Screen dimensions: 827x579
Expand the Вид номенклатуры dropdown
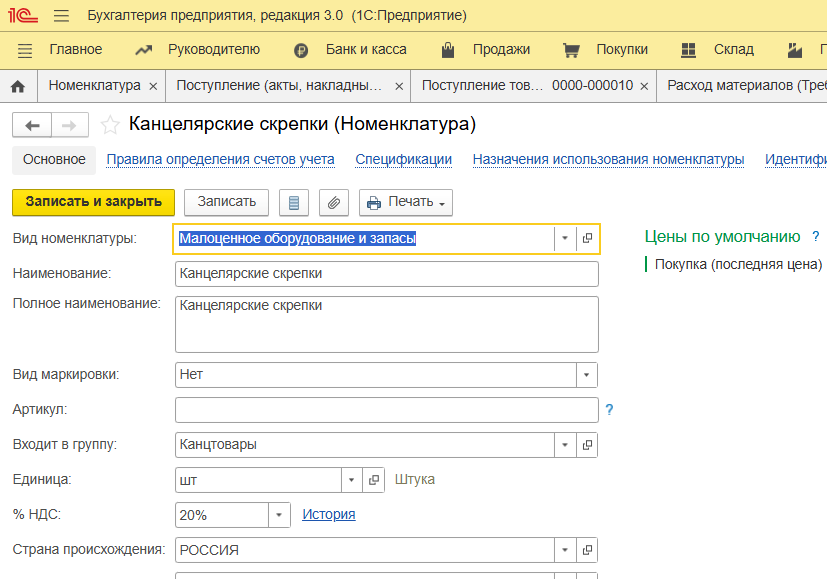pyautogui.click(x=565, y=239)
